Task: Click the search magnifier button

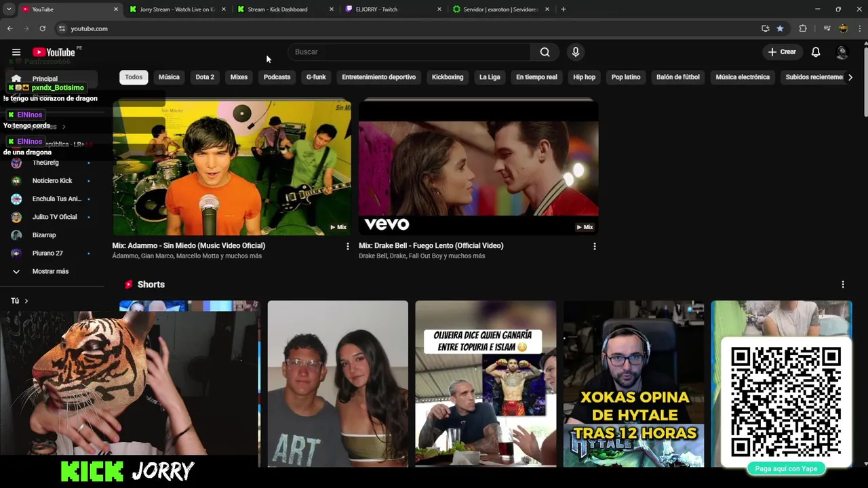Action: [545, 52]
